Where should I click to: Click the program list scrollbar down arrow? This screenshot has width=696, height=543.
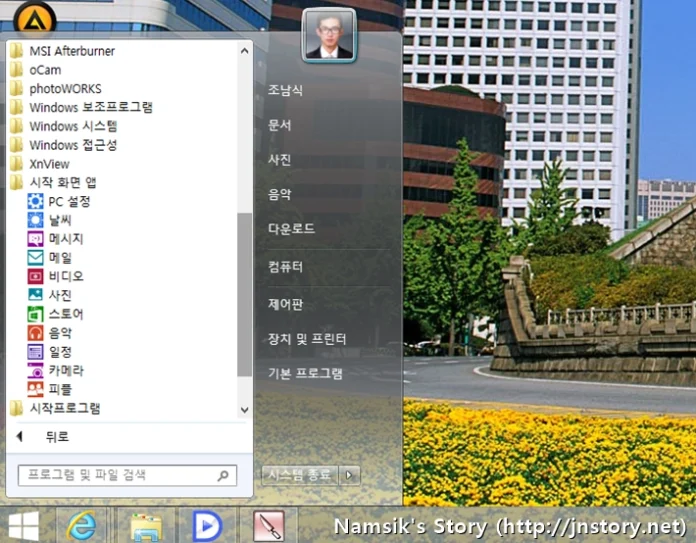click(245, 410)
